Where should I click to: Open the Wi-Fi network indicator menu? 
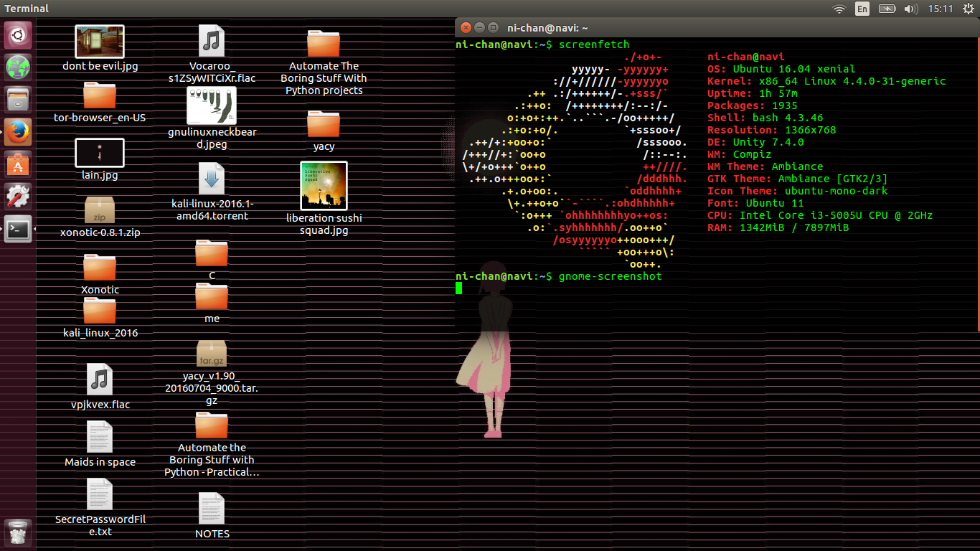pos(839,9)
